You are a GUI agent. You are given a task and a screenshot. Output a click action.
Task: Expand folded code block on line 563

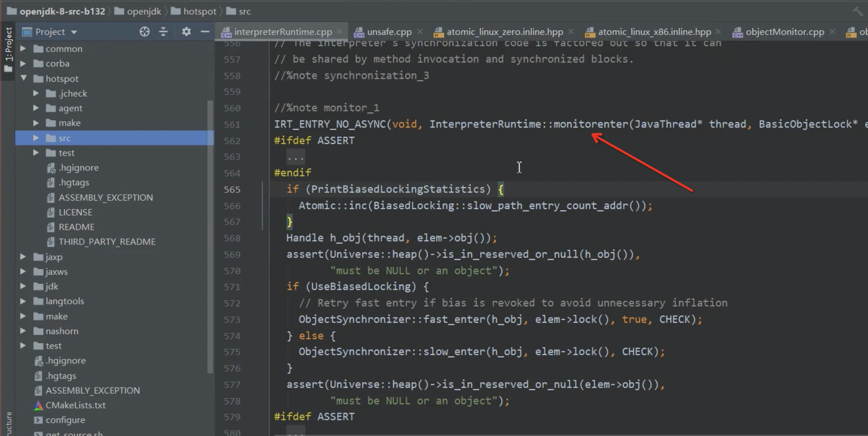pos(295,157)
